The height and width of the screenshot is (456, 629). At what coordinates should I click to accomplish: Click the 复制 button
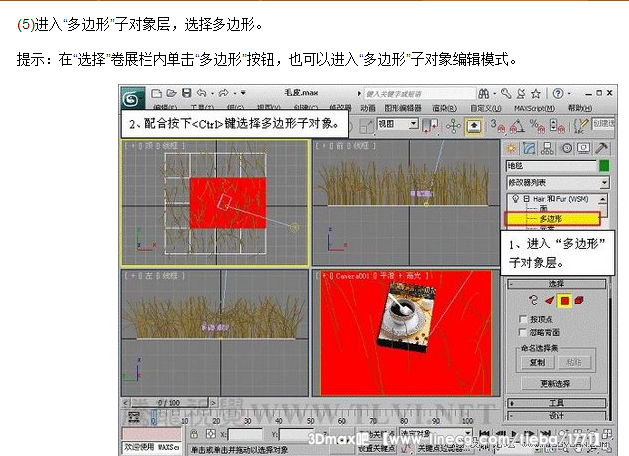(x=537, y=362)
